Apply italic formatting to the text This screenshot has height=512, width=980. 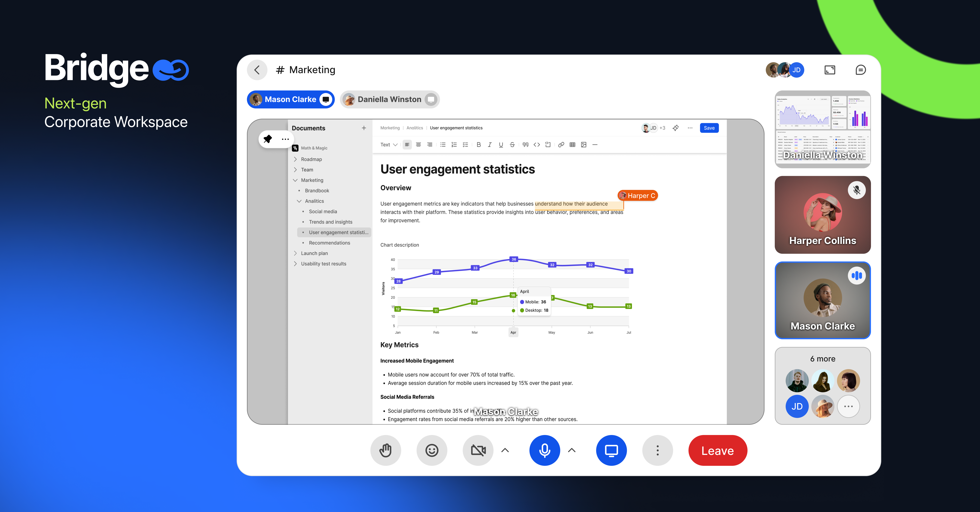[x=490, y=145]
